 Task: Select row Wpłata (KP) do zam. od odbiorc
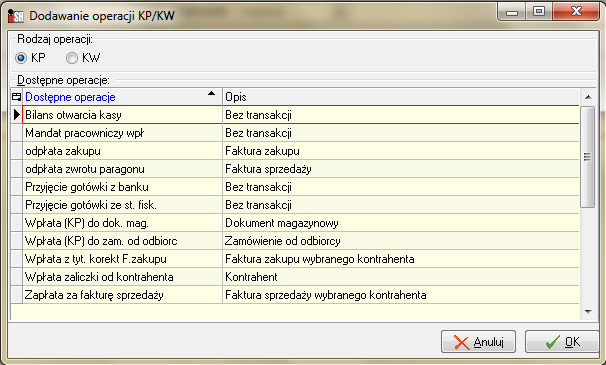coord(301,241)
